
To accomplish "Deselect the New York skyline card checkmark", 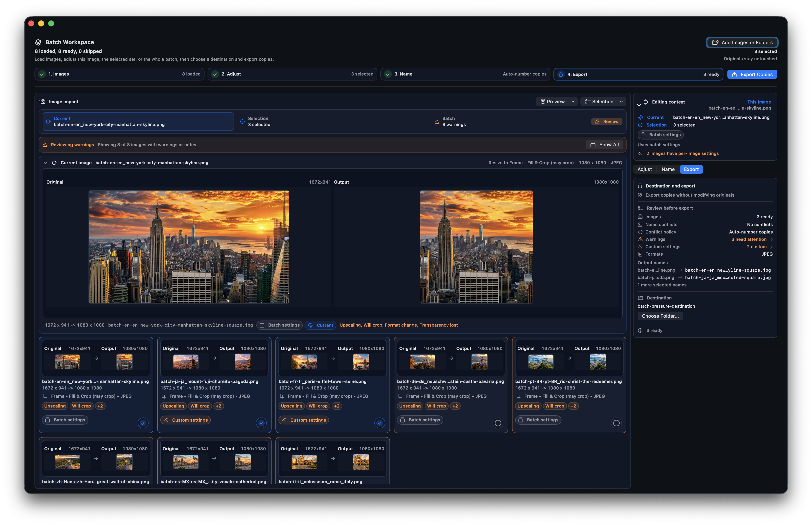I will tap(143, 423).
